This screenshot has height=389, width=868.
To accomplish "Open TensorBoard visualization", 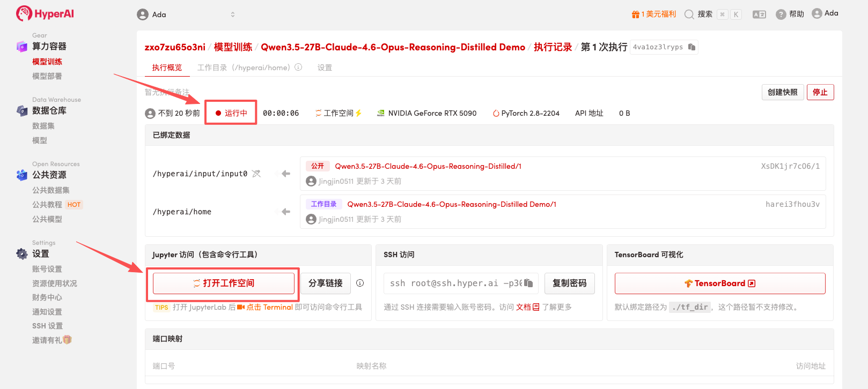I will 719,283.
